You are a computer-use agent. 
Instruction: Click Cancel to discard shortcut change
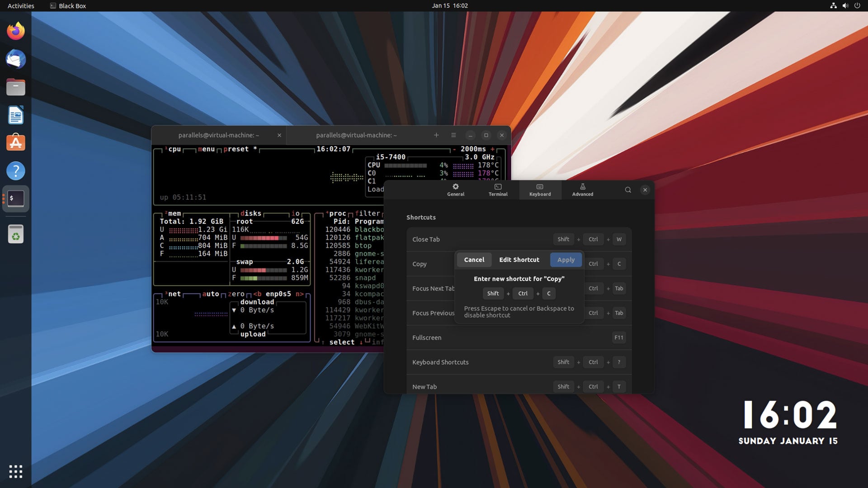(x=474, y=259)
